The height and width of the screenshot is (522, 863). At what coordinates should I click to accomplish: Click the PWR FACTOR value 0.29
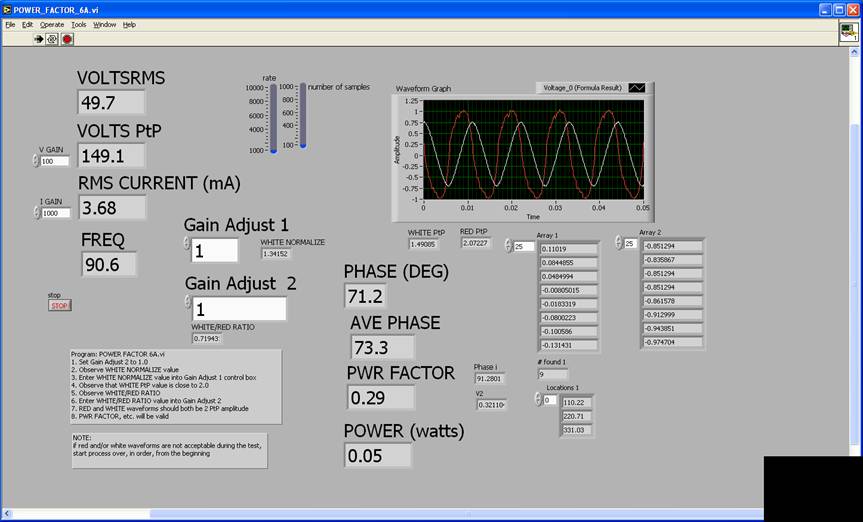coord(381,397)
